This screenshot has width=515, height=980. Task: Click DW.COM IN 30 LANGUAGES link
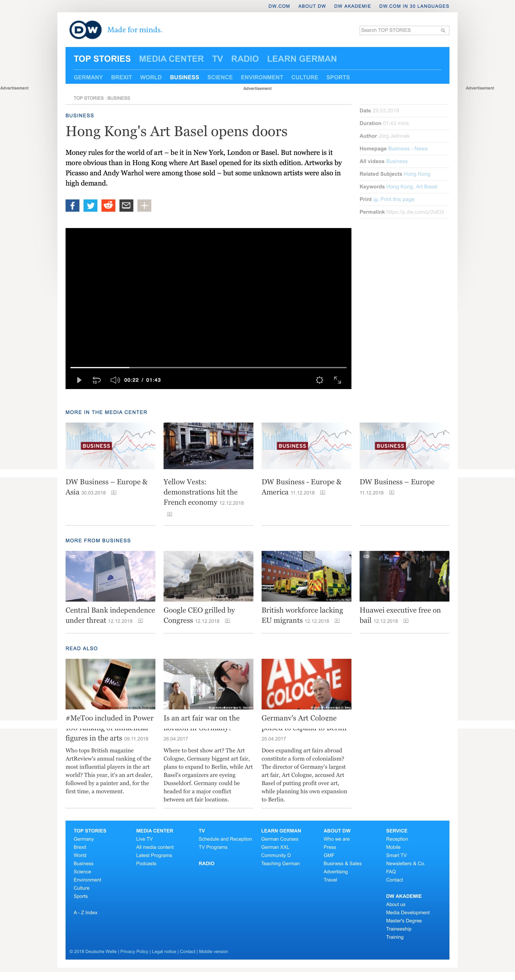(x=414, y=6)
